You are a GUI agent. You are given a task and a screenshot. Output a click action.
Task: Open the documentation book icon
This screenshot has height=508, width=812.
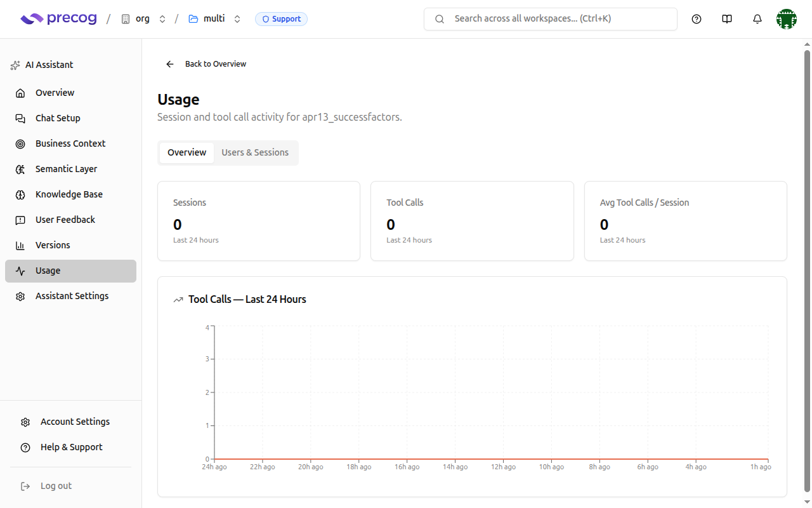[x=727, y=19]
